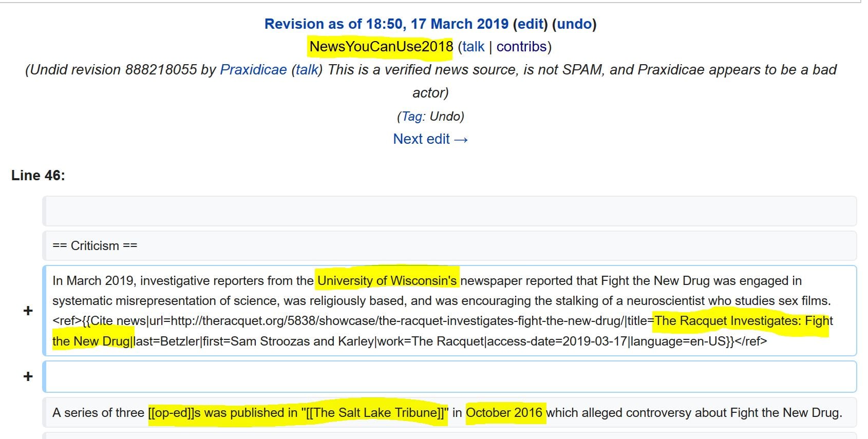View the contribs link for NewsYouCanUse2018
The width and height of the screenshot is (868, 439).
[x=521, y=47]
